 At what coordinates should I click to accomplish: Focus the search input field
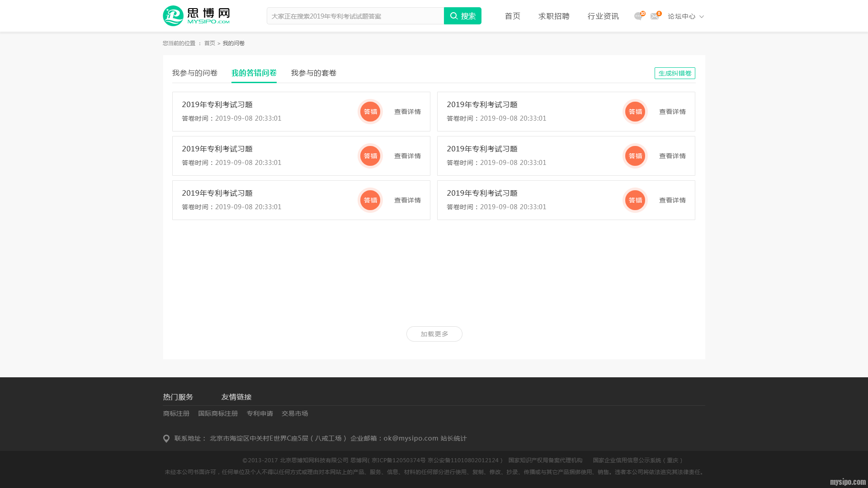pos(355,16)
